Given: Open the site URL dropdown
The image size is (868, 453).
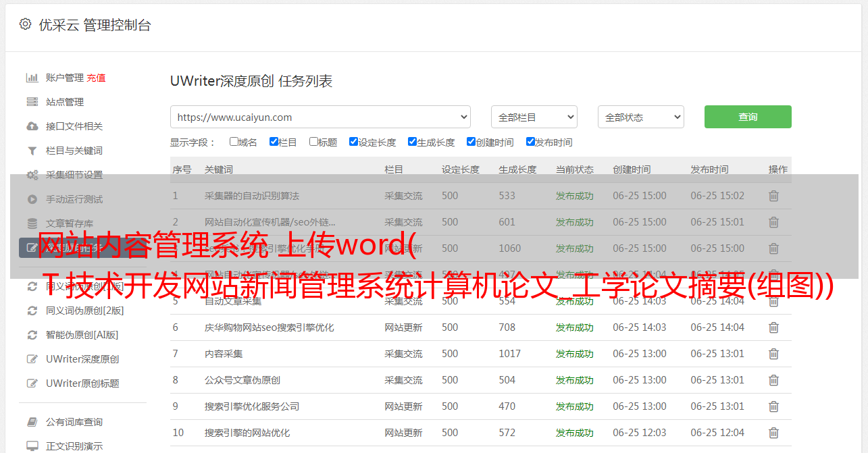Looking at the screenshot, I should coord(320,117).
